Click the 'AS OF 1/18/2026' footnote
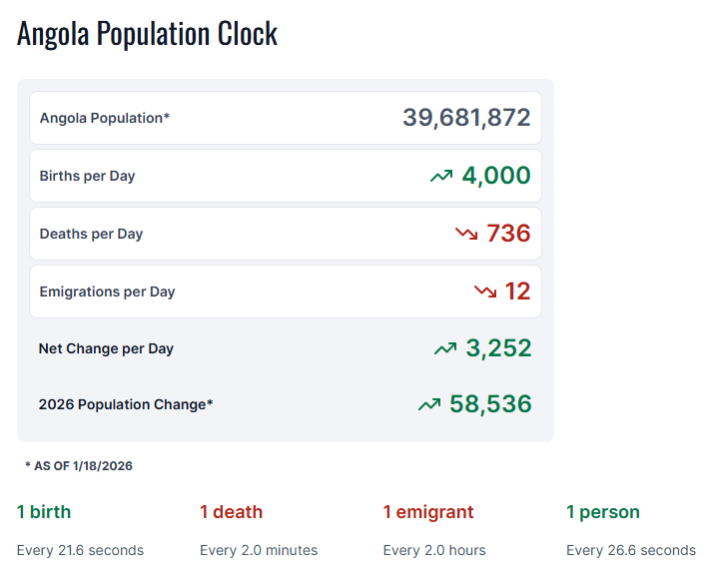This screenshot has width=712, height=588. tap(79, 466)
